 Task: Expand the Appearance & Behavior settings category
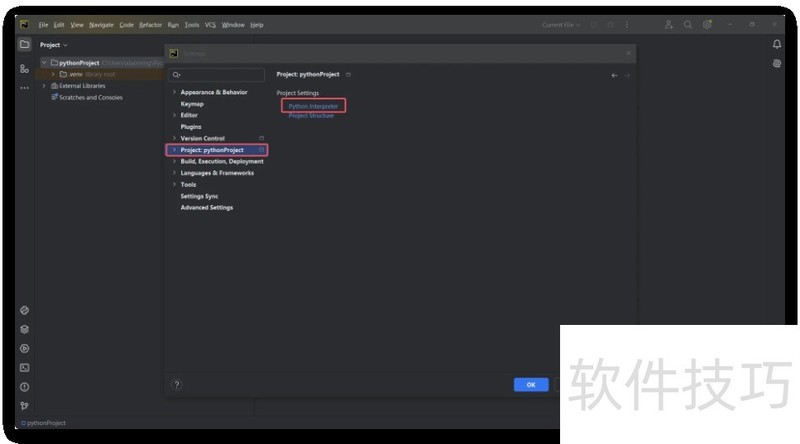click(174, 92)
